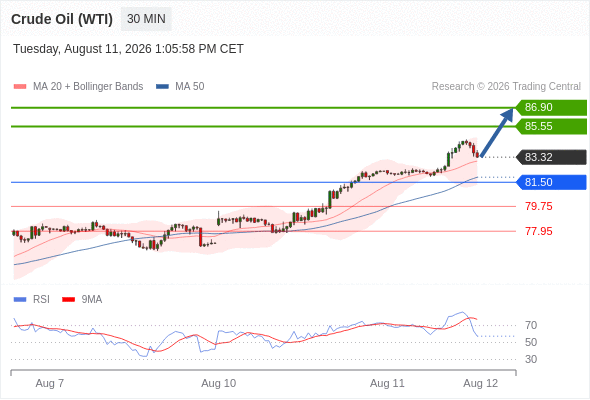
Task: Click the 83.32 current price tag
Action: pos(551,157)
